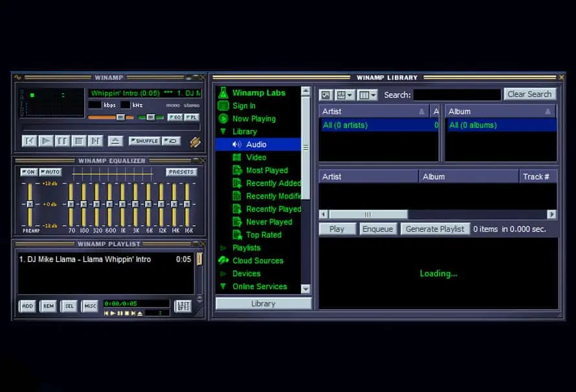Image resolution: width=576 pixels, height=392 pixels.
Task: Toggle the EQ window button
Action: (175, 117)
